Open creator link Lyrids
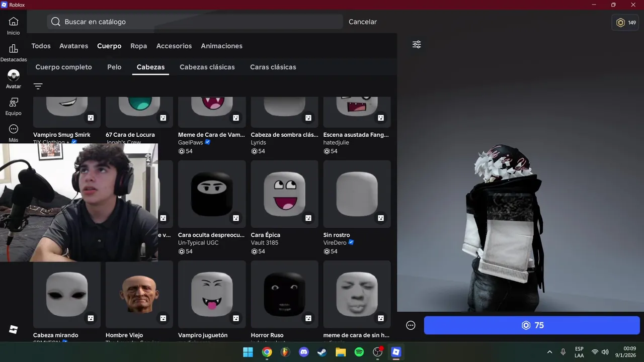 tap(259, 143)
